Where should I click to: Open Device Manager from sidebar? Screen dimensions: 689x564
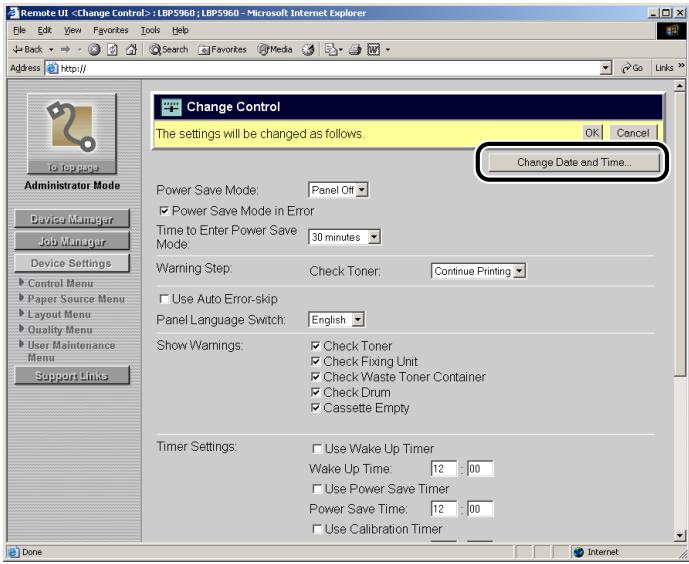pos(72,219)
